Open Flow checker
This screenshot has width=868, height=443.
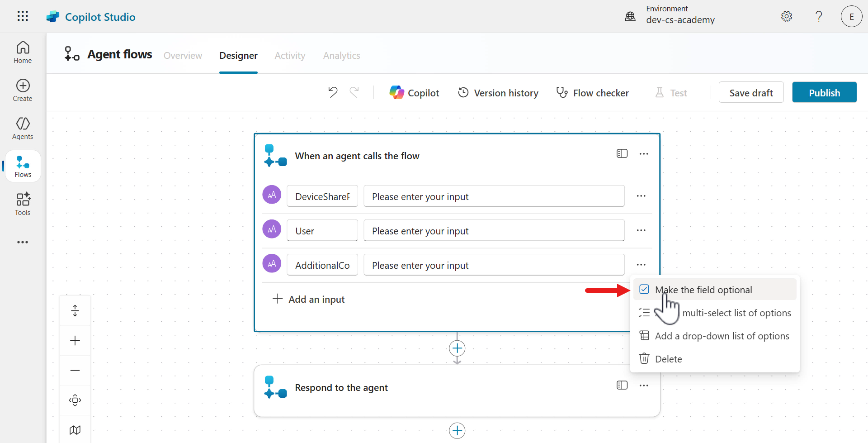coord(592,93)
